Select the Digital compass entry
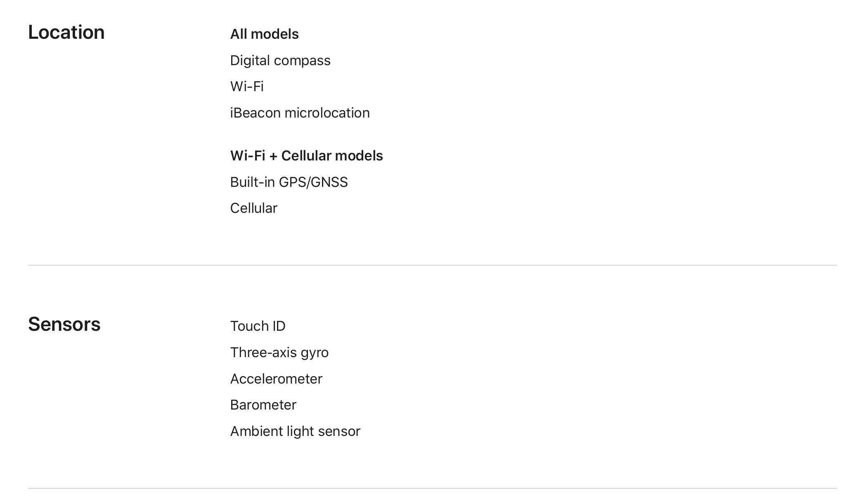This screenshot has width=864, height=504. tap(280, 61)
